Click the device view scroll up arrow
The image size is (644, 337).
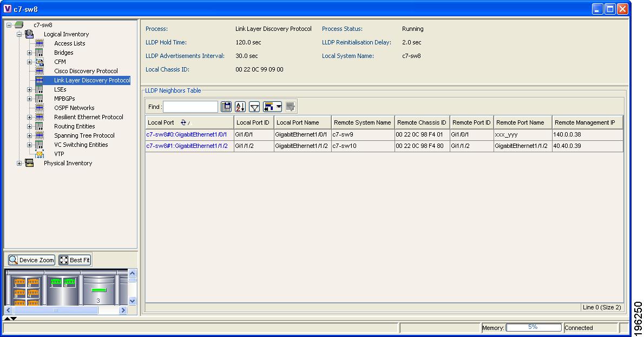132,273
